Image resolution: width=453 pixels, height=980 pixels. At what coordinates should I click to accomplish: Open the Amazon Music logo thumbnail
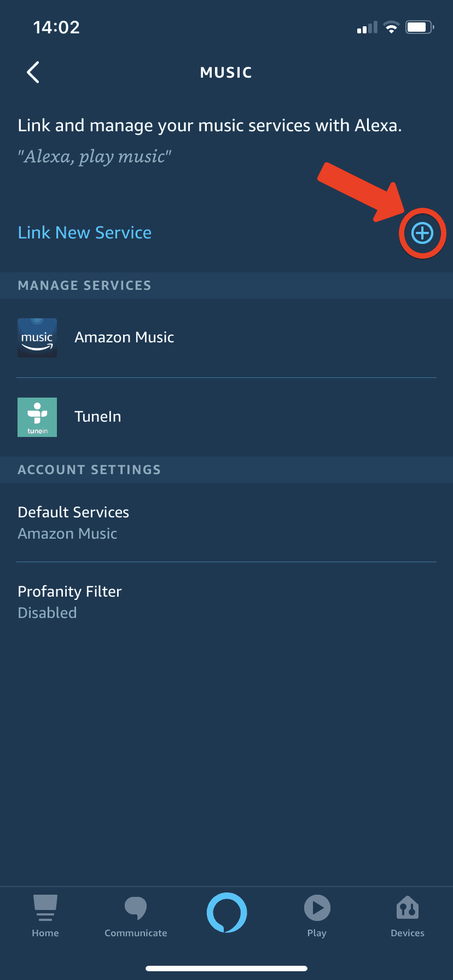tap(37, 338)
